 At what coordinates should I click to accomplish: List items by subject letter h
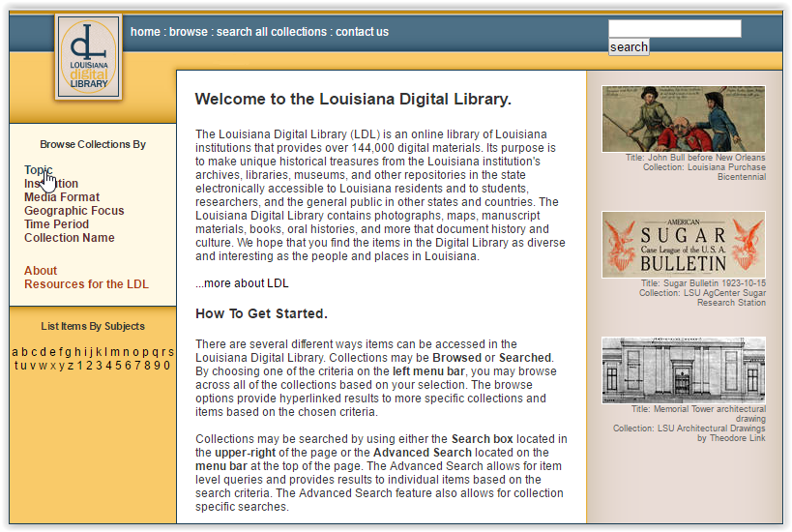tap(77, 352)
